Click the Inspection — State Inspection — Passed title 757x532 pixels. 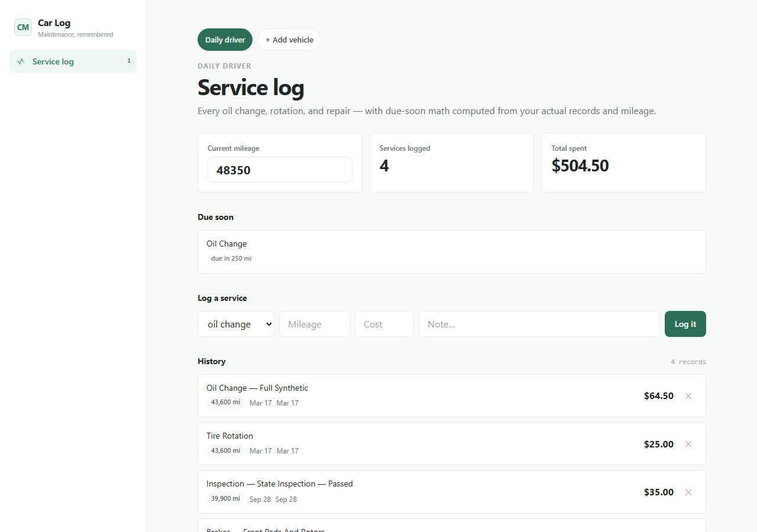[x=280, y=484]
